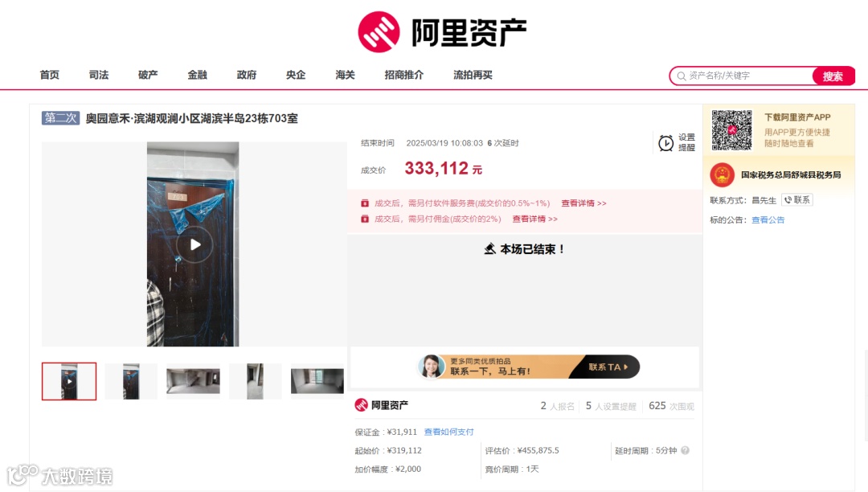Open the 破产 navigation item
Screen dimensions: 868x492
coord(149,75)
